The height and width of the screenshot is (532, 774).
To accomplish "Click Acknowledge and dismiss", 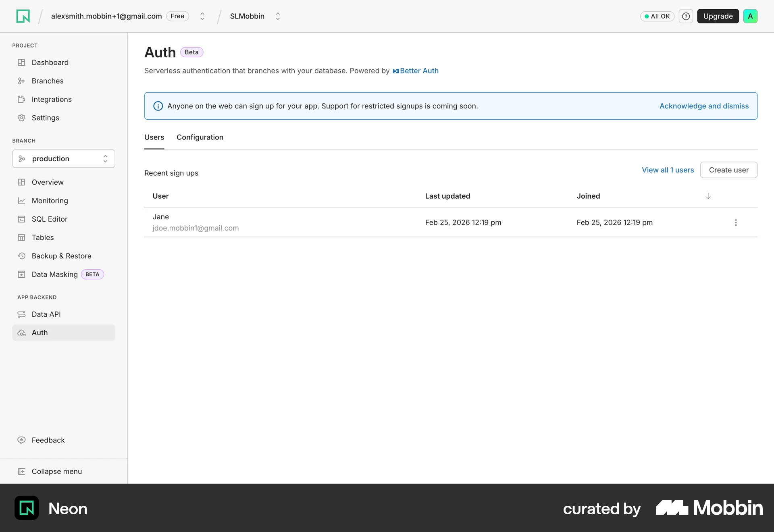I will pyautogui.click(x=704, y=106).
